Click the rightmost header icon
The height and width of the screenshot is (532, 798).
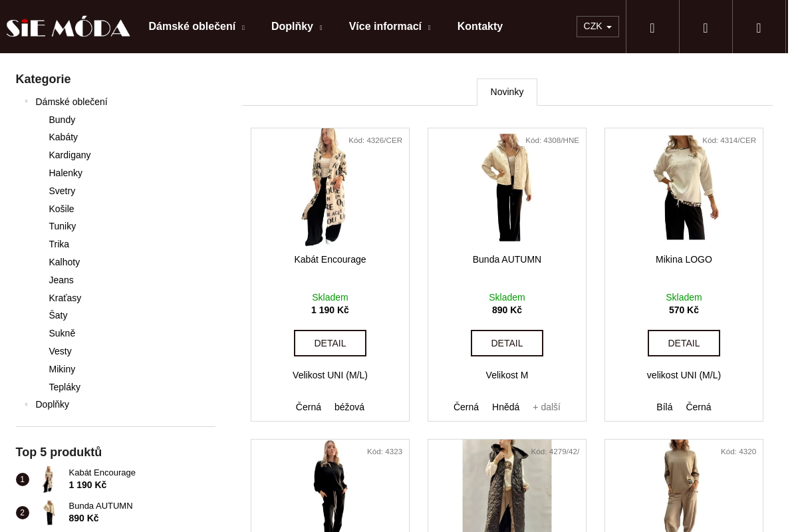pyautogui.click(x=758, y=27)
